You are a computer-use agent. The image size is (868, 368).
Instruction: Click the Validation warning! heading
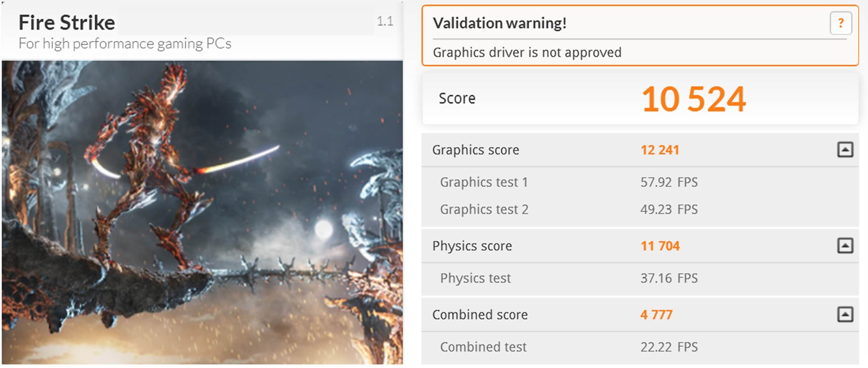tap(499, 23)
